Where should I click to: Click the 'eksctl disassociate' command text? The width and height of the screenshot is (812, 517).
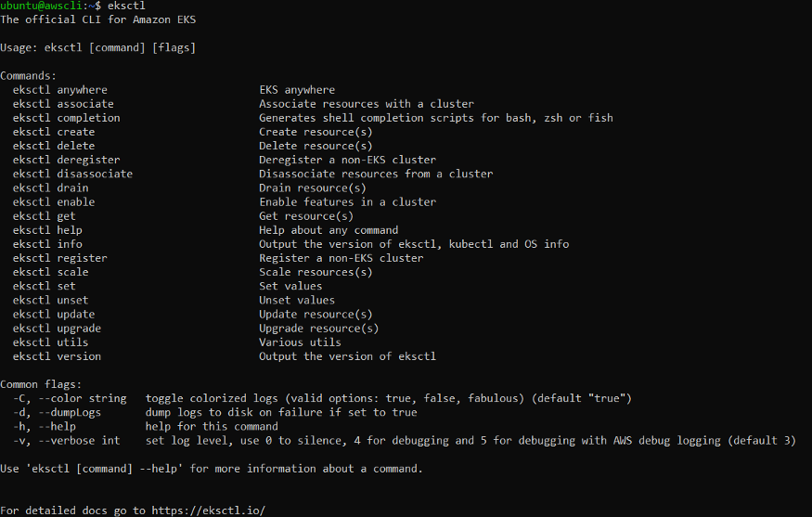tap(72, 174)
